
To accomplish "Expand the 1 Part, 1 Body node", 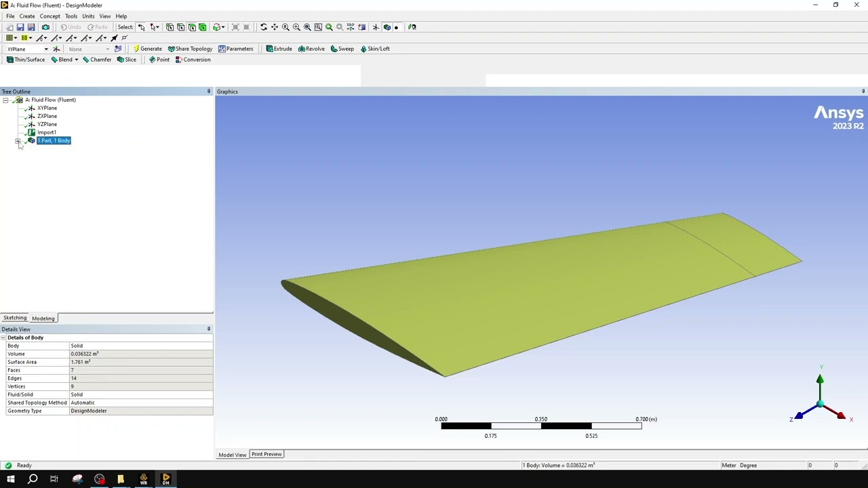I will point(18,141).
